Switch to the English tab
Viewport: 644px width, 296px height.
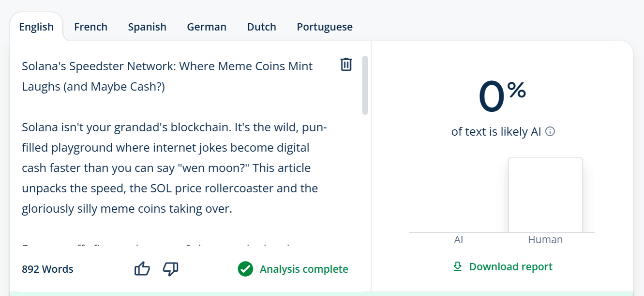(x=36, y=27)
